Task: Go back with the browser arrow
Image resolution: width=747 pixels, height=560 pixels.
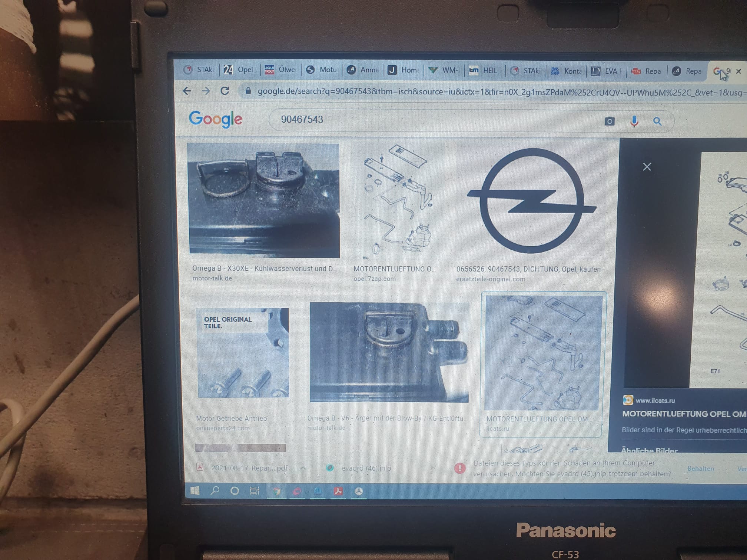Action: click(x=187, y=91)
